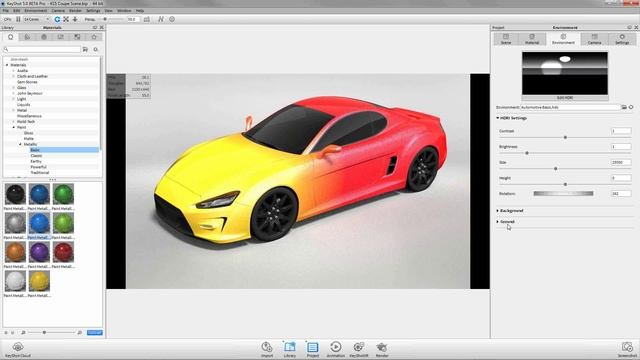The image size is (640, 360).
Task: Select the orange metallic paint thumbnail
Action: (16, 252)
